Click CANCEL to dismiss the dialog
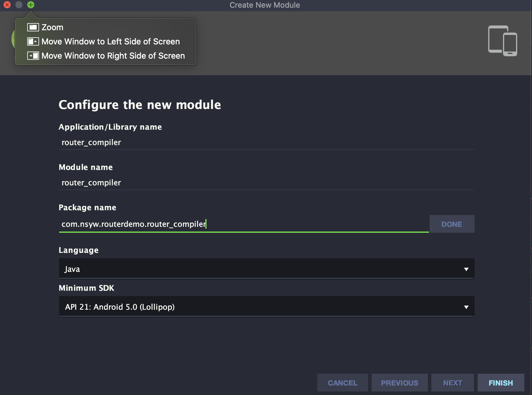The width and height of the screenshot is (532, 395). coord(342,383)
